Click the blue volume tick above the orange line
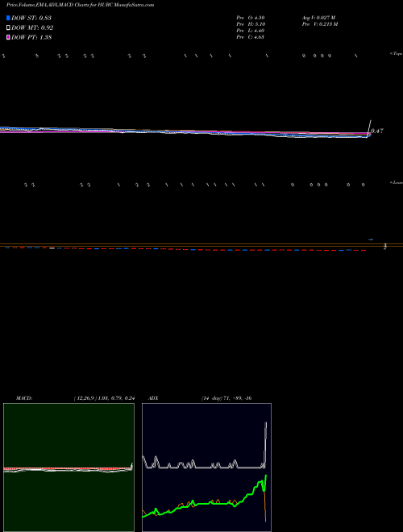Screen dimensions: 403x532 (x=371, y=240)
